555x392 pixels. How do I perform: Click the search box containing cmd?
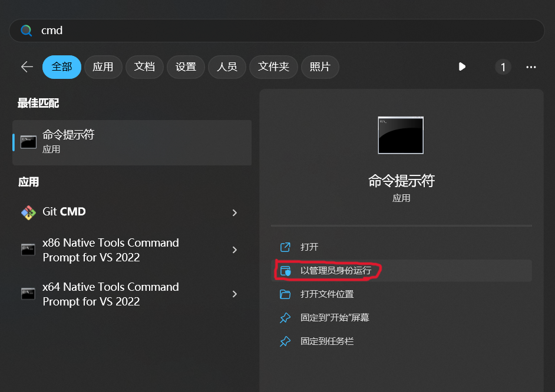(x=283, y=31)
